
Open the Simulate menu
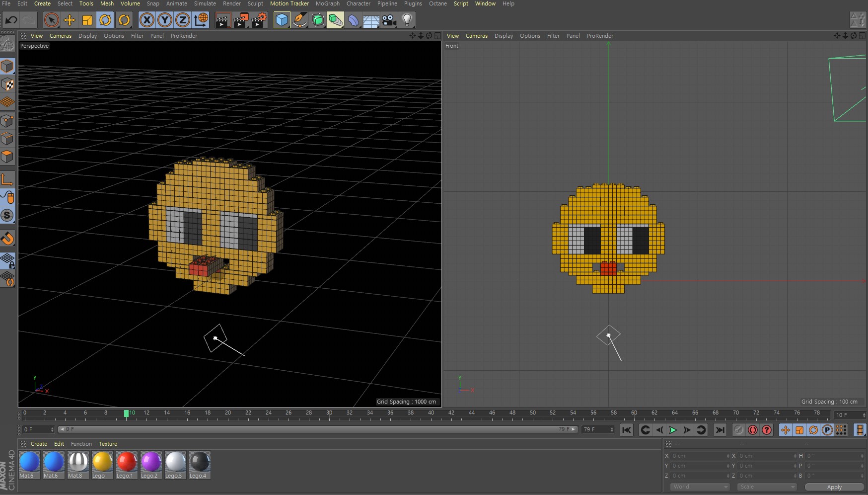[x=205, y=3]
